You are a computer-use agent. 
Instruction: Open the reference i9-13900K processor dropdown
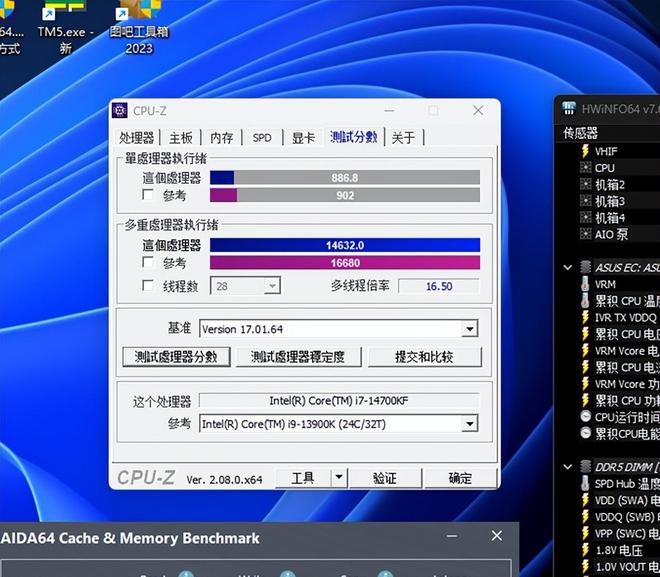point(469,424)
